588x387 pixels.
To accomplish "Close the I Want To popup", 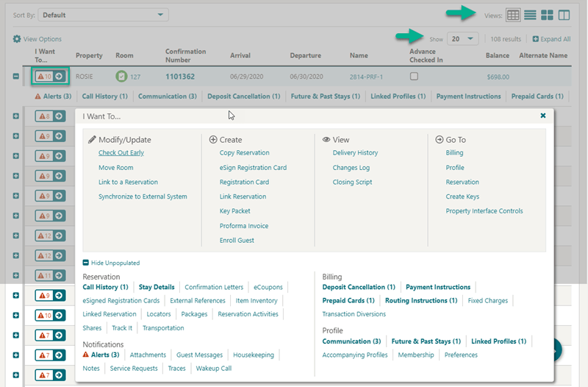I will tap(543, 116).
